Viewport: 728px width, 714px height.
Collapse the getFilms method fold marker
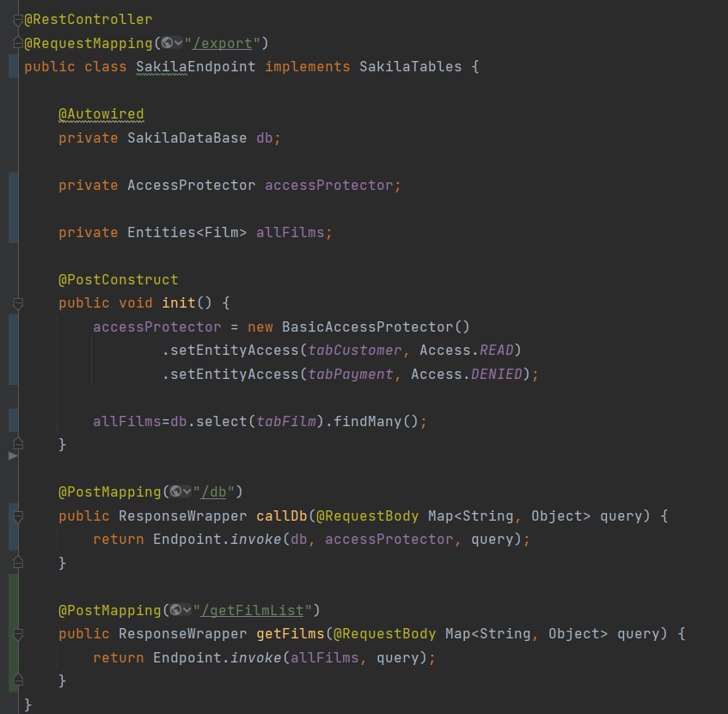18,634
